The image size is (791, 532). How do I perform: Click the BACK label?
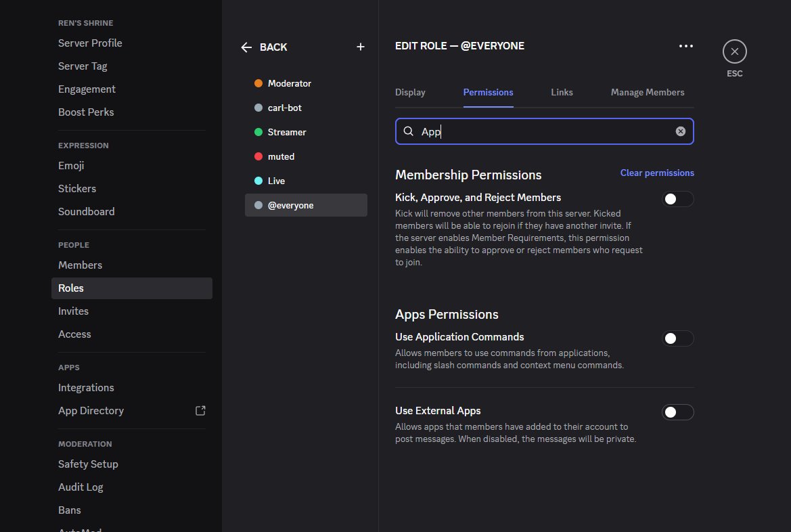coord(273,47)
